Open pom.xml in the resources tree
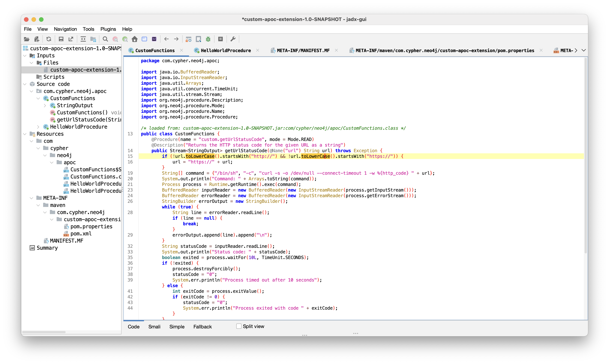The image size is (609, 364). tap(81, 234)
